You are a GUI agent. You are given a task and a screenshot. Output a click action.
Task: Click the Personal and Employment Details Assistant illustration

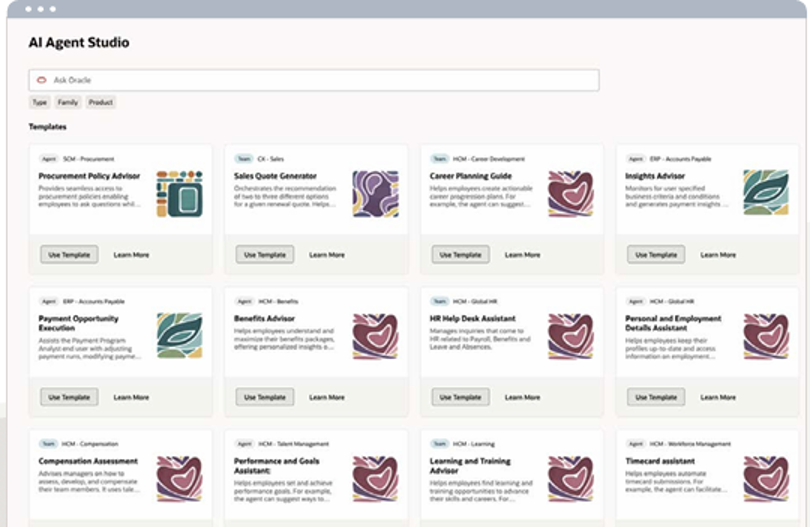click(x=766, y=336)
